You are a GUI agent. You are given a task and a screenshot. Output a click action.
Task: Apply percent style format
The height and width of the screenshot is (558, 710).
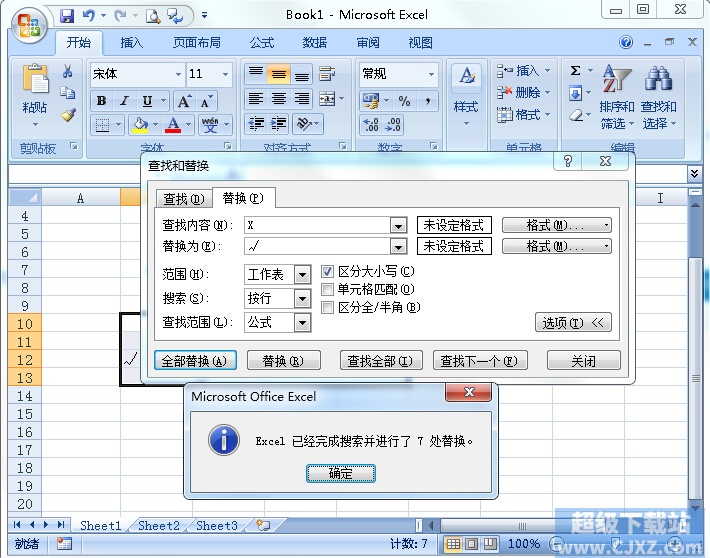(404, 101)
